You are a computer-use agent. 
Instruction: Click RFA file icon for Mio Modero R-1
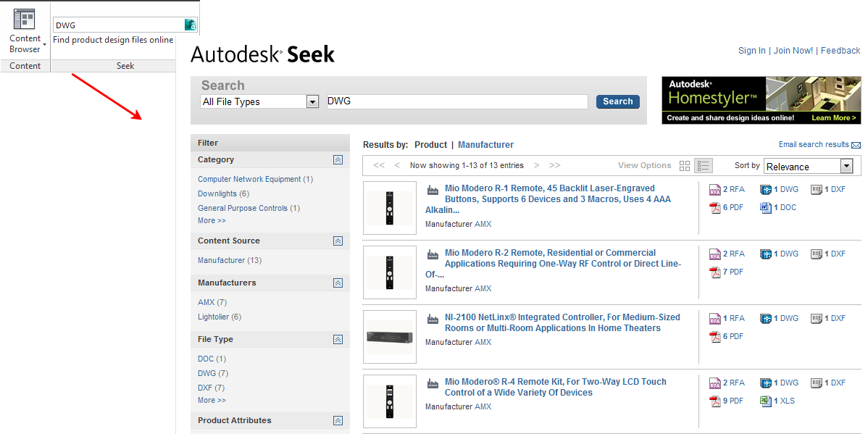tap(715, 190)
